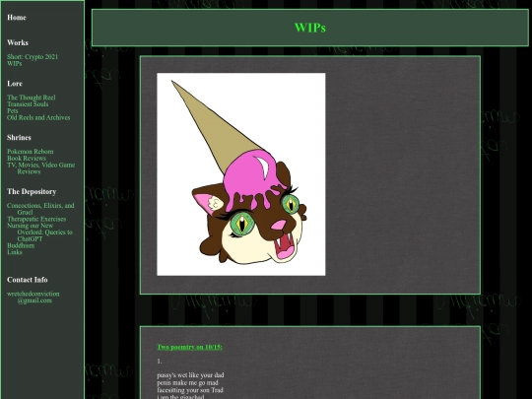Click 'Two poemtry on 10/15:' heading
Viewport: 532px width, 399px height.
[190, 347]
